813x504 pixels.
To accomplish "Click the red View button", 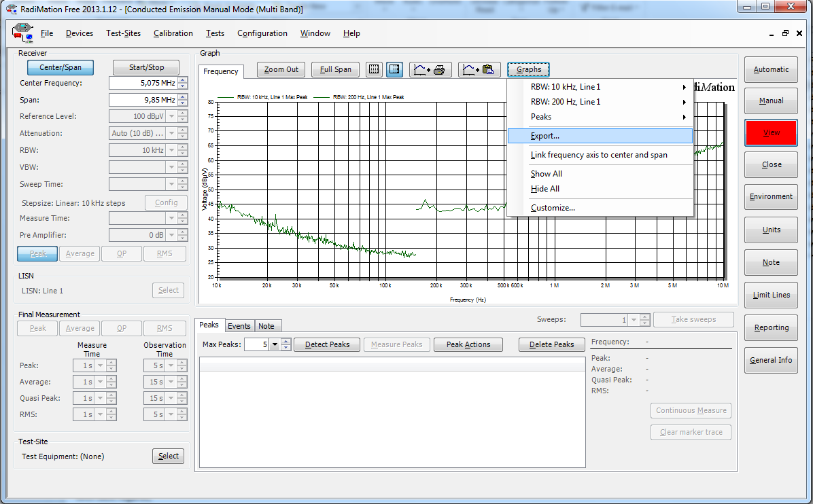I will 771,132.
